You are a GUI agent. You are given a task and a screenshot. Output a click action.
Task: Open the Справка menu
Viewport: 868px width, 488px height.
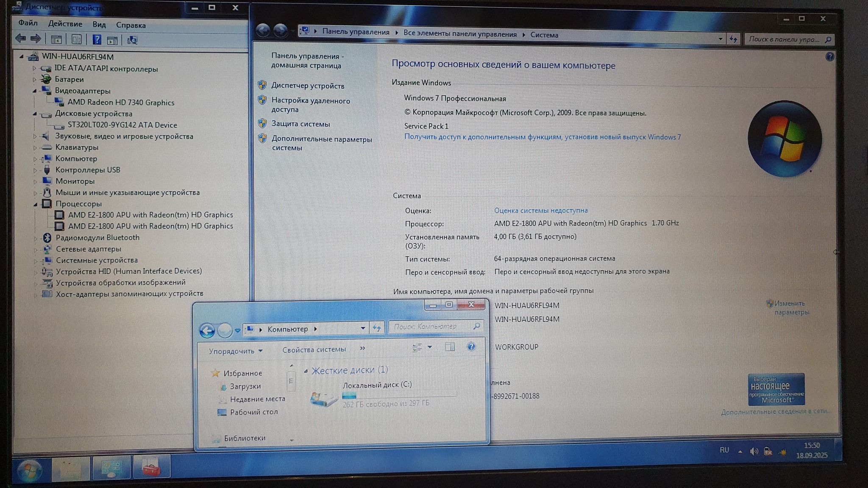tap(131, 25)
